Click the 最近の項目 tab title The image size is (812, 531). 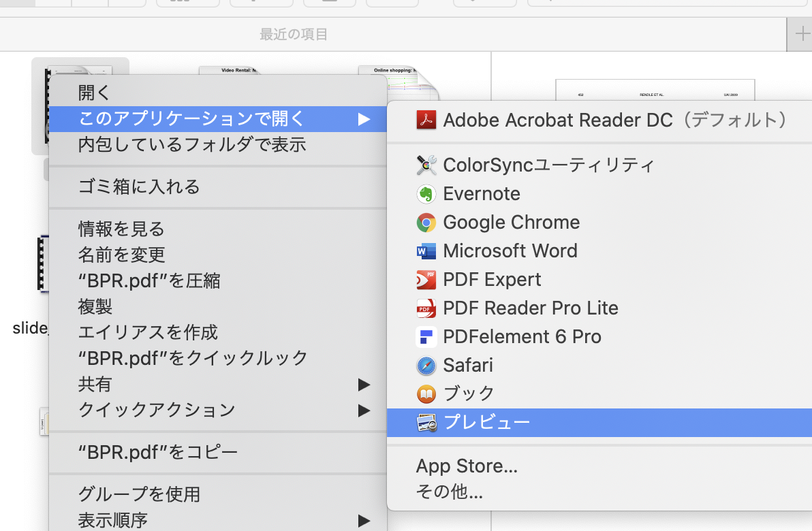[x=294, y=34]
